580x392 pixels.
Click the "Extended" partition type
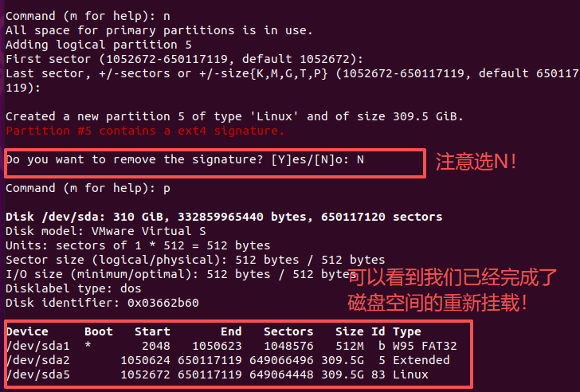421,360
